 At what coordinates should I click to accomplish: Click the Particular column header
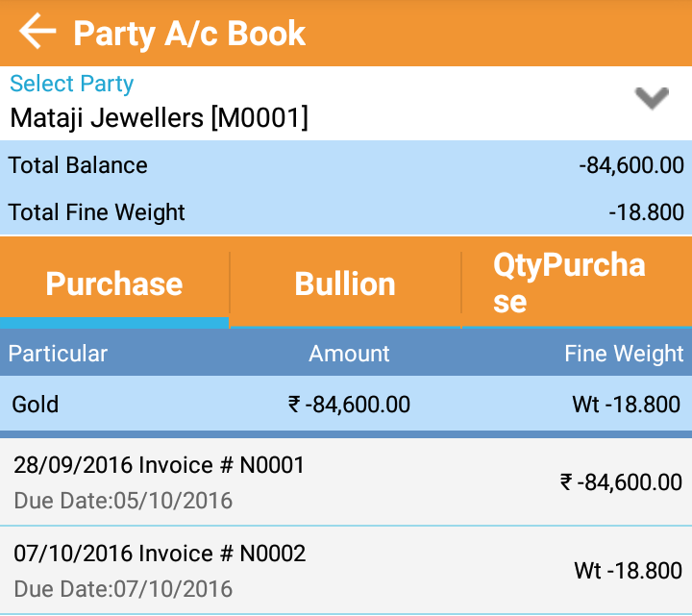pos(58,354)
